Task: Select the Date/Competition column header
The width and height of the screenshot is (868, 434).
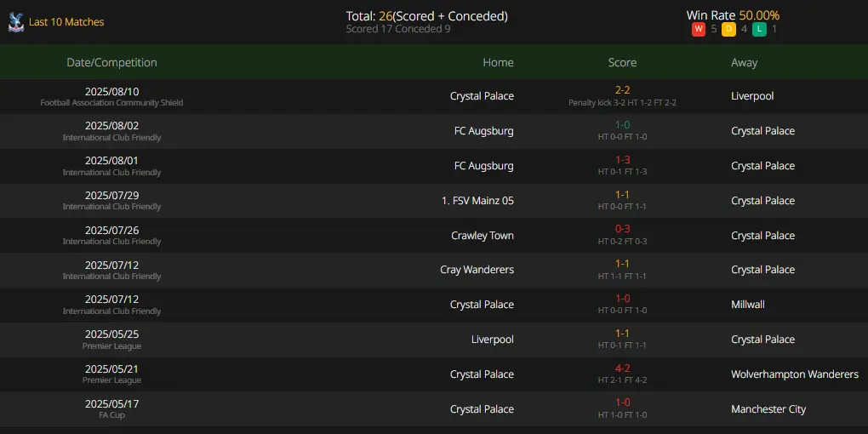Action: coord(111,63)
